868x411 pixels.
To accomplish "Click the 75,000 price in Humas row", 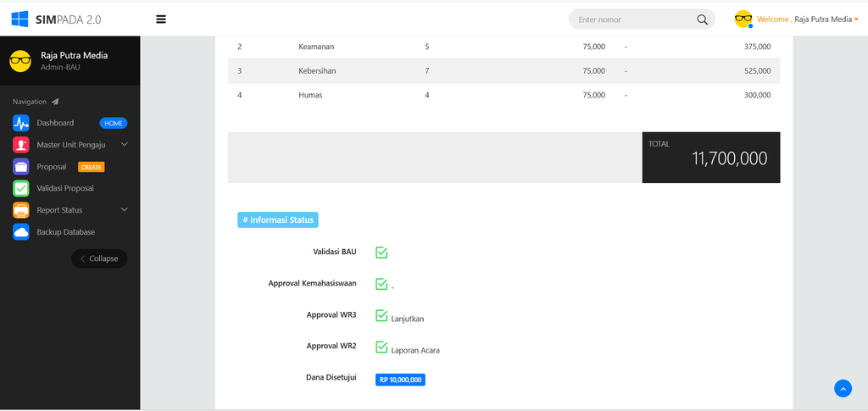I will 594,95.
